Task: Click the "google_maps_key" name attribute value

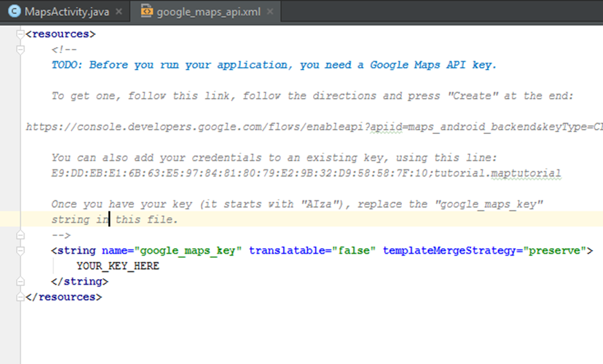Action: tap(187, 251)
